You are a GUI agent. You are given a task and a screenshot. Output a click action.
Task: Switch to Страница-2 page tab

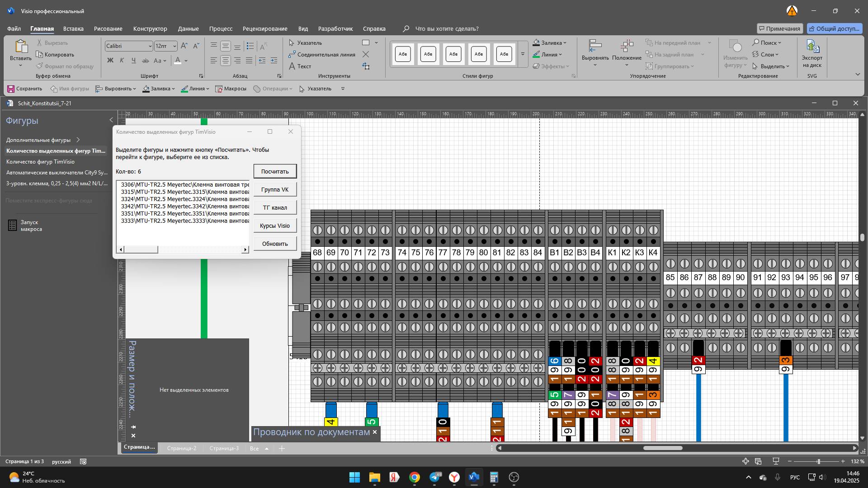[182, 448]
